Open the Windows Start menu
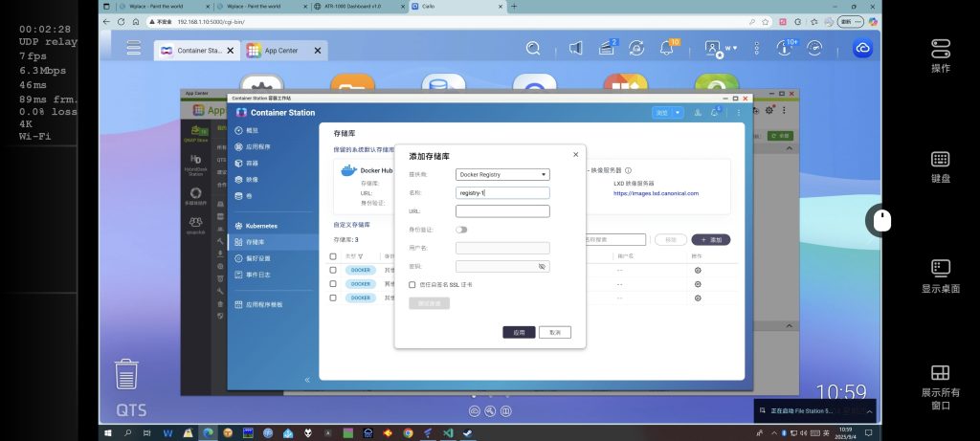This screenshot has width=980, height=441. [x=107, y=433]
